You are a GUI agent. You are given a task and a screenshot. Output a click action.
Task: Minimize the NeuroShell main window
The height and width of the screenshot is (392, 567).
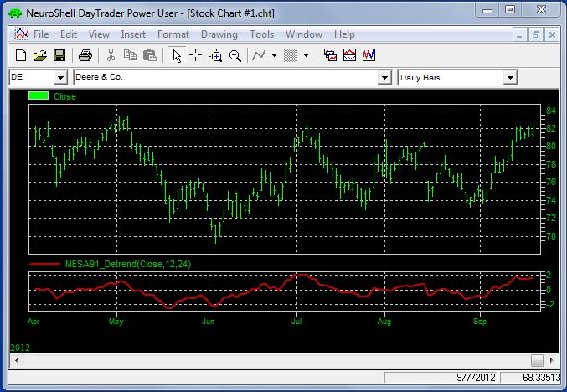(487, 10)
